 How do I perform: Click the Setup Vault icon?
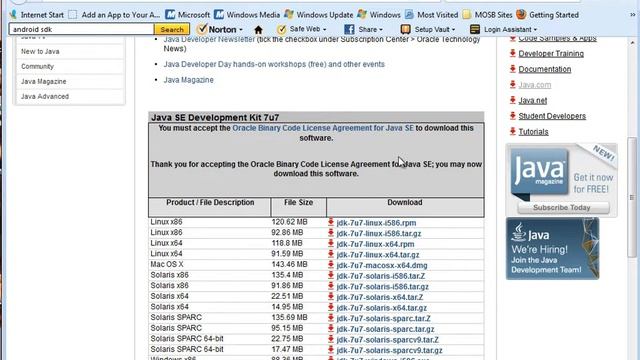pos(405,29)
